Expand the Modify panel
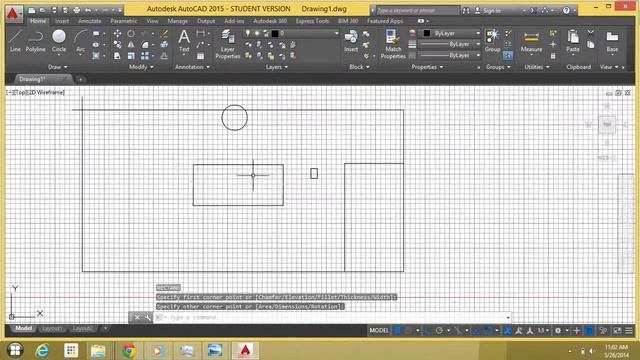This screenshot has height=360, width=640. [x=141, y=67]
